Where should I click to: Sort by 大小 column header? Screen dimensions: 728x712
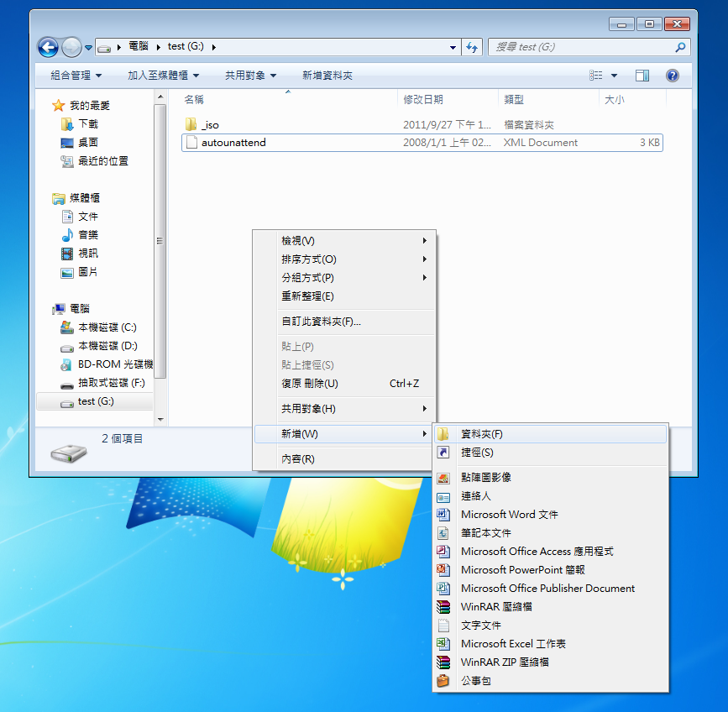pyautogui.click(x=615, y=99)
